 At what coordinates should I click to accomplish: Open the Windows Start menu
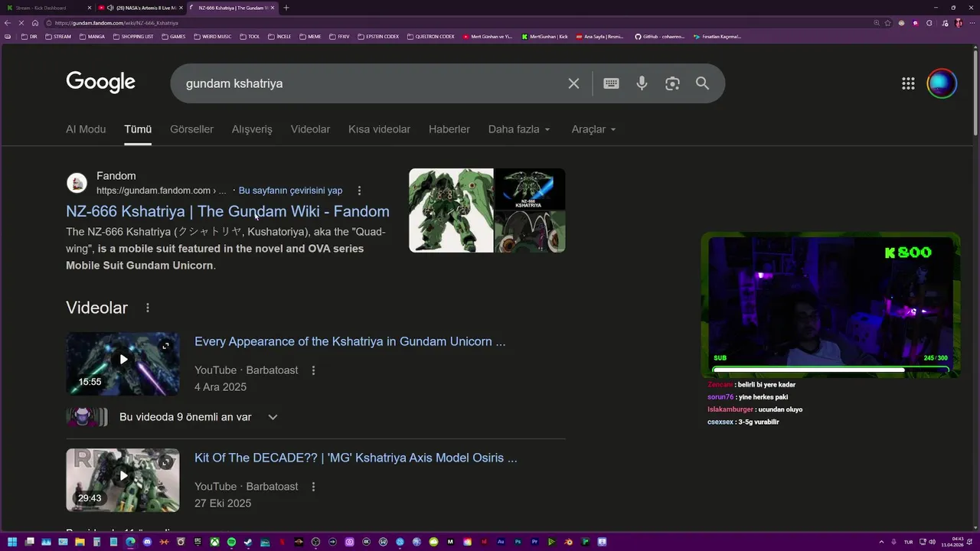pos(11,542)
